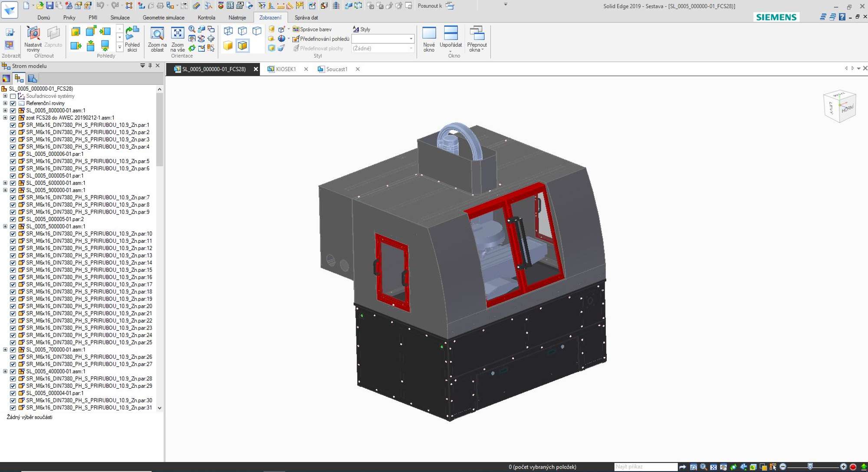Open the Strom modelu panel options arrow
The height and width of the screenshot is (472, 868).
pos(142,66)
